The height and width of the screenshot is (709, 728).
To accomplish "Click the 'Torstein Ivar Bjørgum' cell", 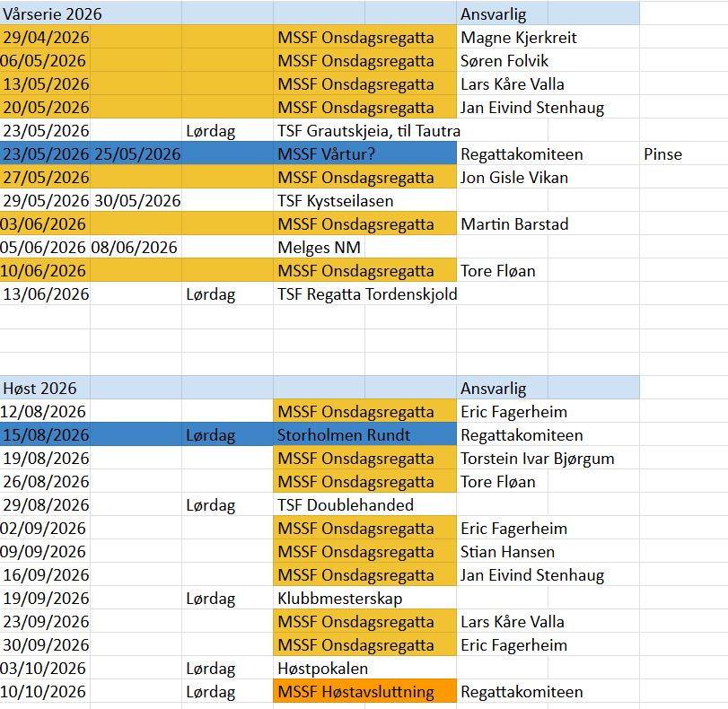I will 537,459.
